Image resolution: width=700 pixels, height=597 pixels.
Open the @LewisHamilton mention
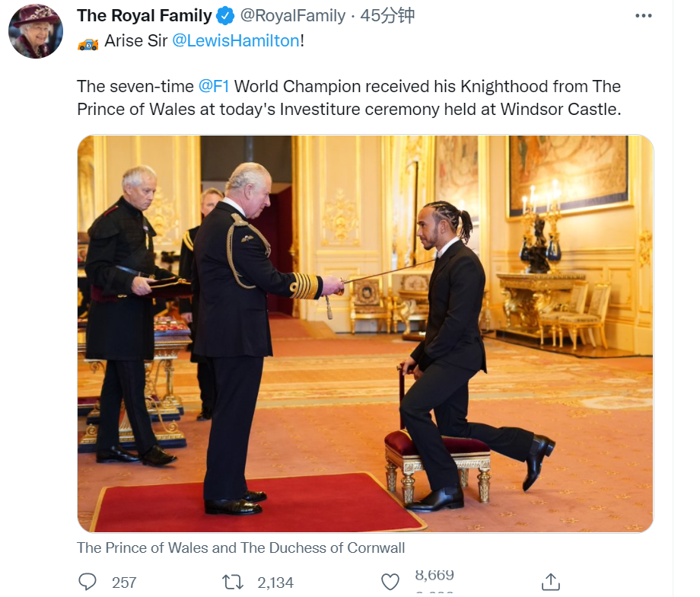pos(236,41)
